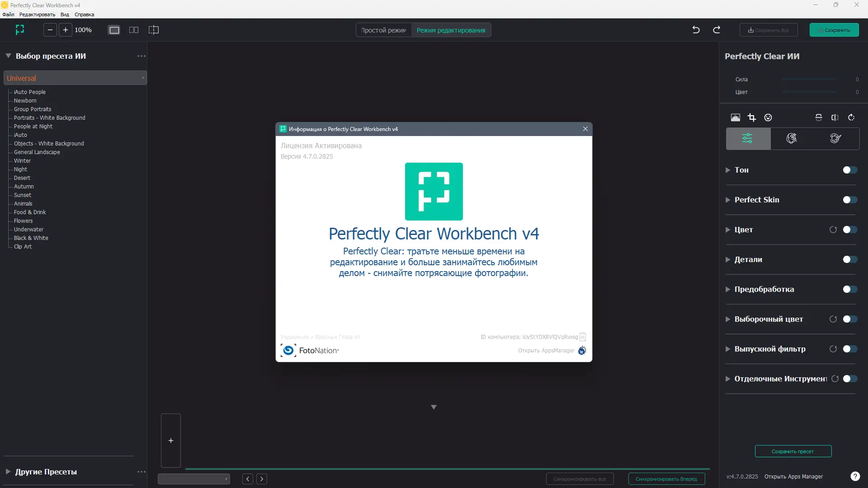Screen dimensions: 868x488
Task: Click the help question mark icon
Action: (855, 476)
